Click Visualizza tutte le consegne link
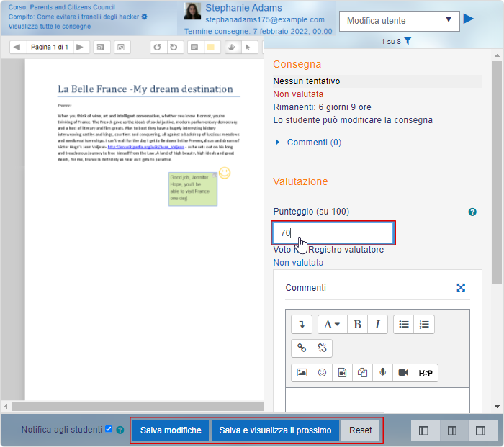Screen dimensions: 504x447 [50, 27]
